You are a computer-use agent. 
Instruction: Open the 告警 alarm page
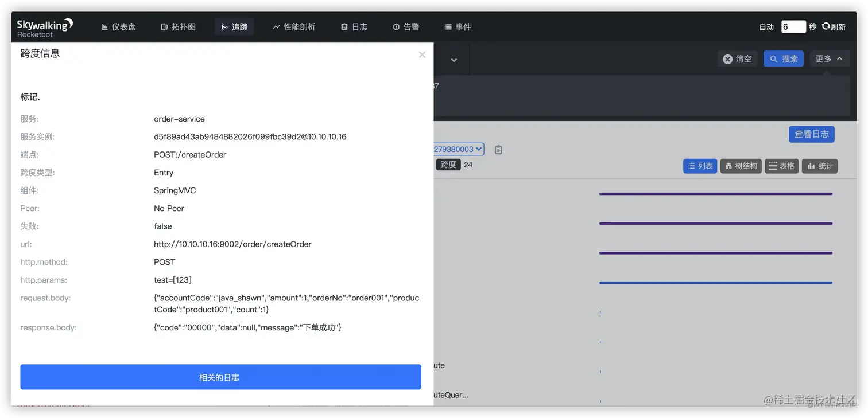[x=406, y=27]
